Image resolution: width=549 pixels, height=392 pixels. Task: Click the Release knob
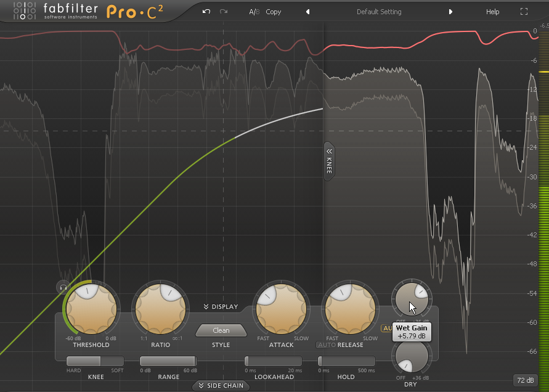(350, 309)
